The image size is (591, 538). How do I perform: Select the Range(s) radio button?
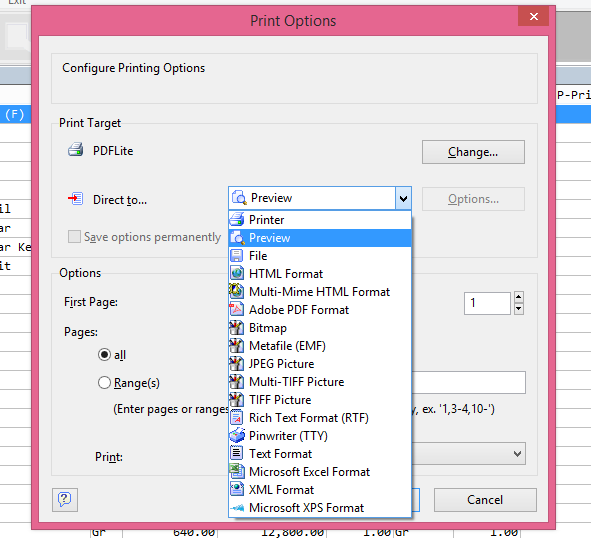(104, 383)
